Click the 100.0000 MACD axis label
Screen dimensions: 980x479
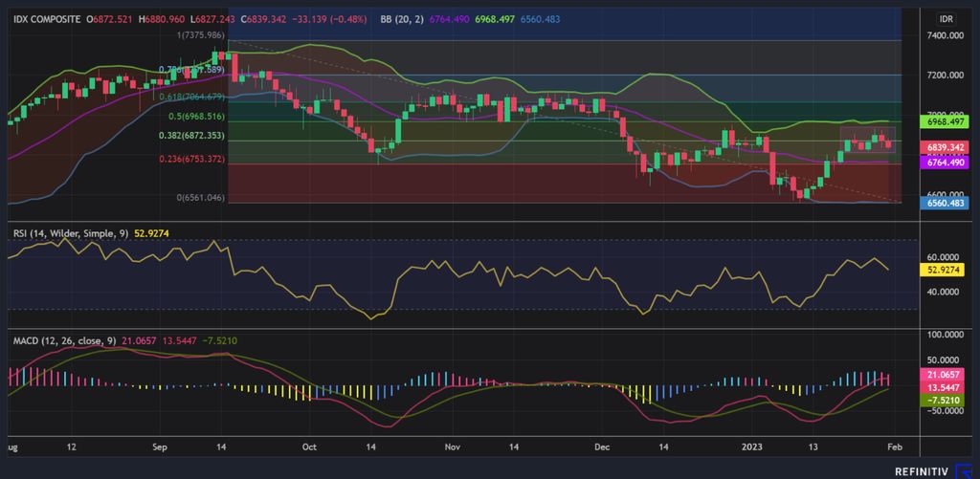tap(945, 336)
